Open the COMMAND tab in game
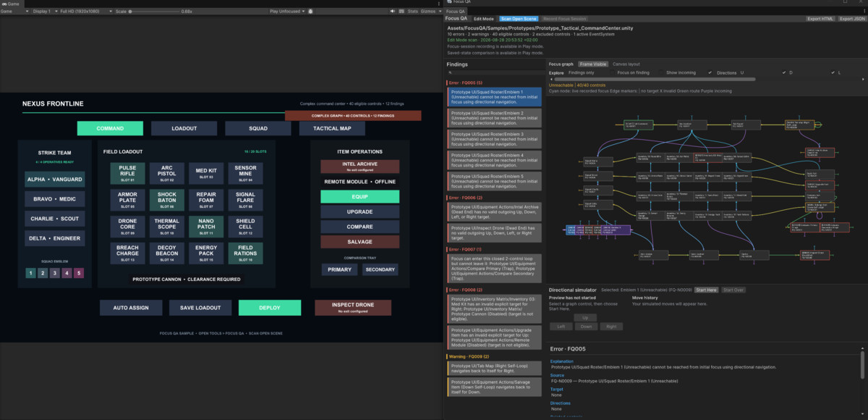 coord(110,128)
